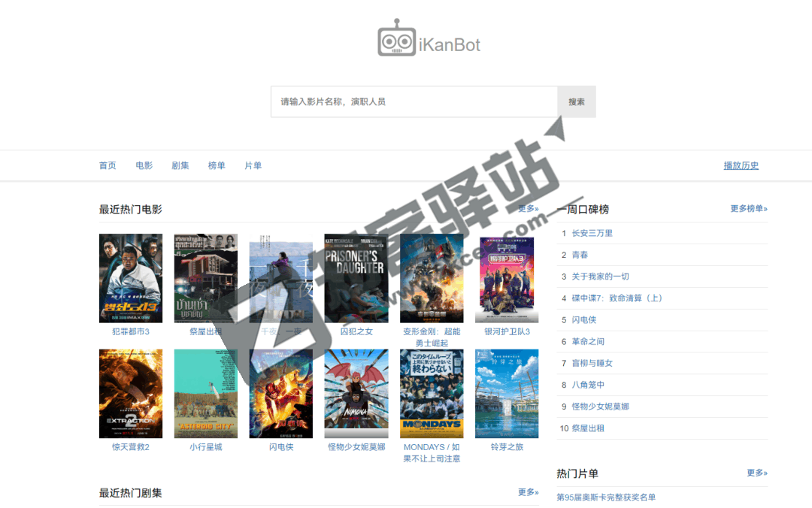Go to the 首页 homepage link
Image resolution: width=812 pixels, height=508 pixels.
107,165
